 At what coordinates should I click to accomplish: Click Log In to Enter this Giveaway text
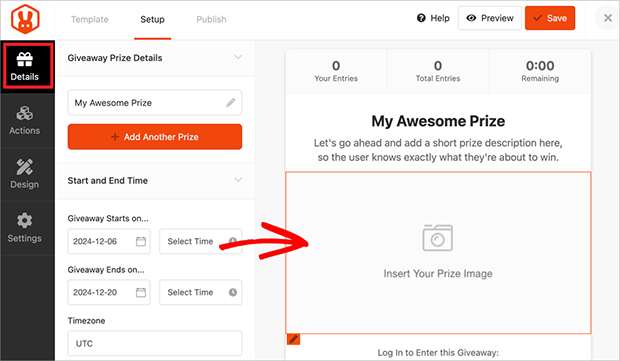438,353
